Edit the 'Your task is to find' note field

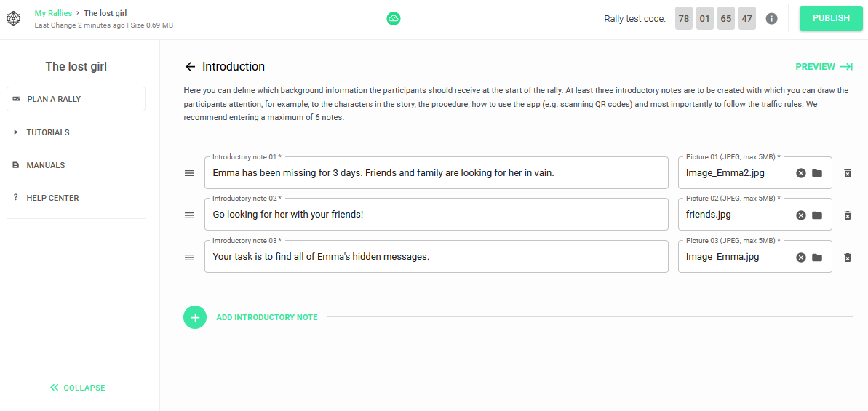tap(437, 257)
